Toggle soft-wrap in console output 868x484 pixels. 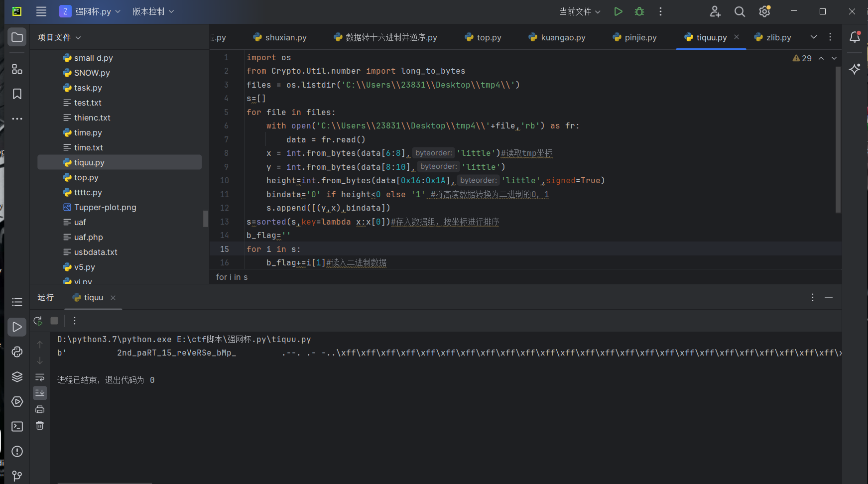coord(40,377)
